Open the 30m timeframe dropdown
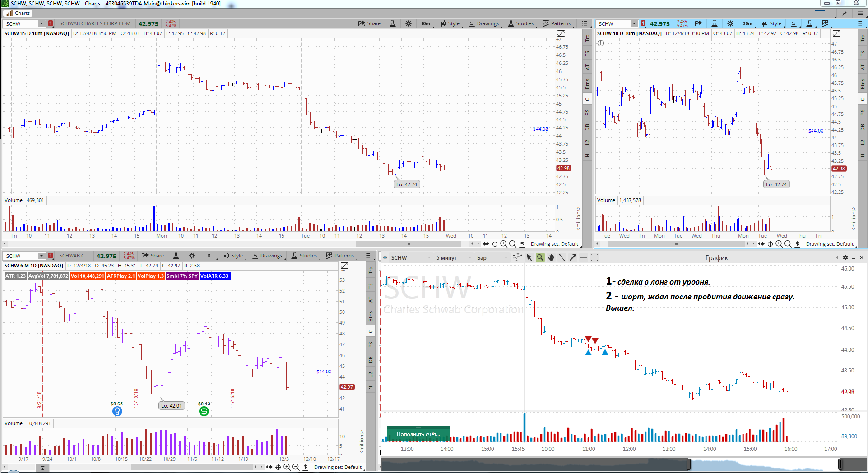 [x=747, y=23]
